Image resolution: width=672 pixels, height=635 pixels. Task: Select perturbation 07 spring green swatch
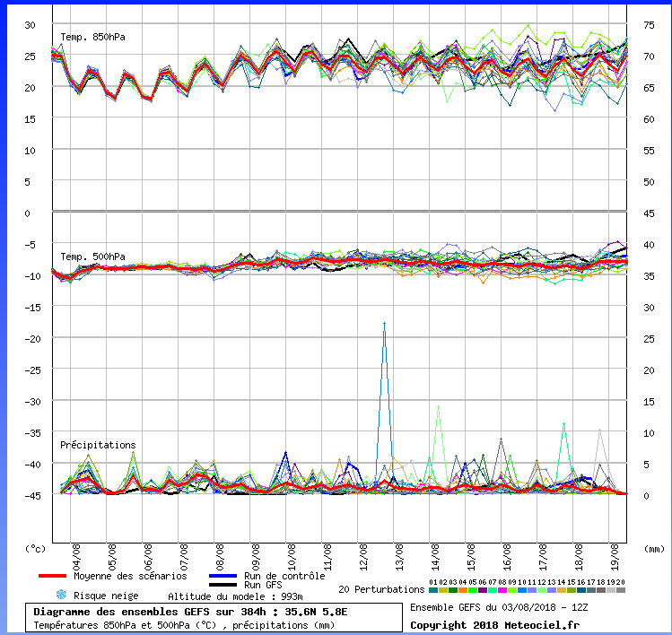493,590
